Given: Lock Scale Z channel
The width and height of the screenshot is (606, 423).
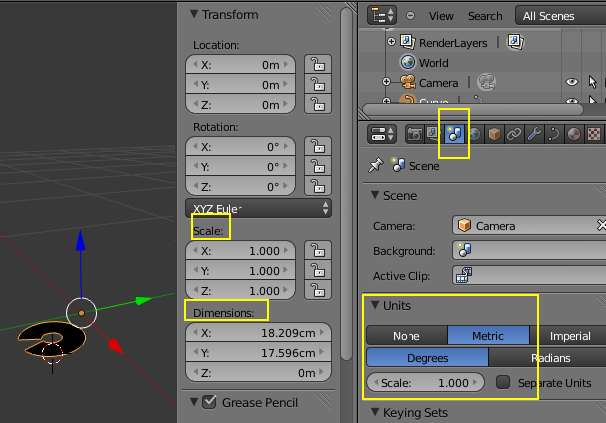Looking at the screenshot, I should 318,290.
